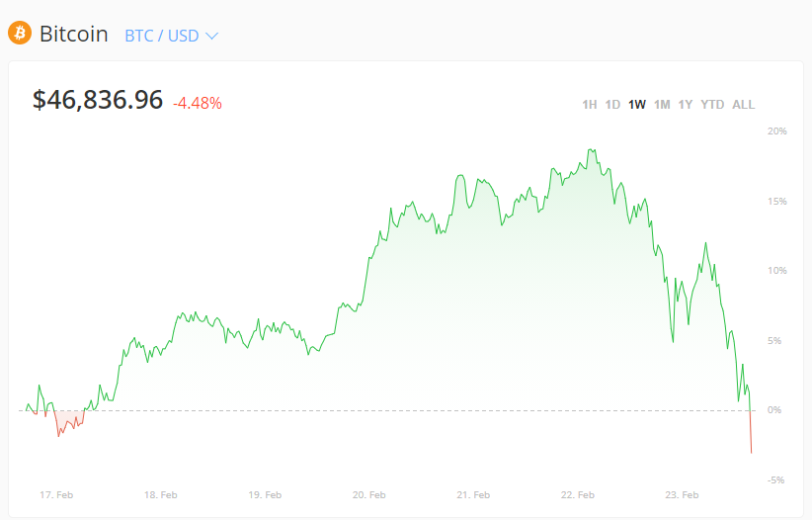Show the 1Y price history
The height and width of the screenshot is (520, 812).
pos(686,105)
